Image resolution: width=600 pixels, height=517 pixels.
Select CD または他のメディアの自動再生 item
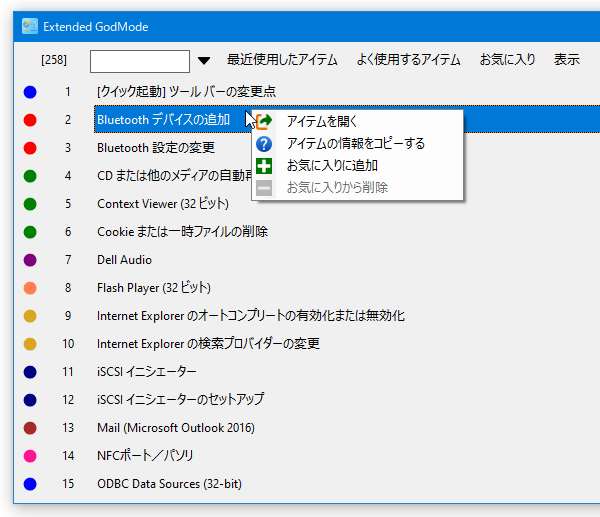(x=174, y=176)
